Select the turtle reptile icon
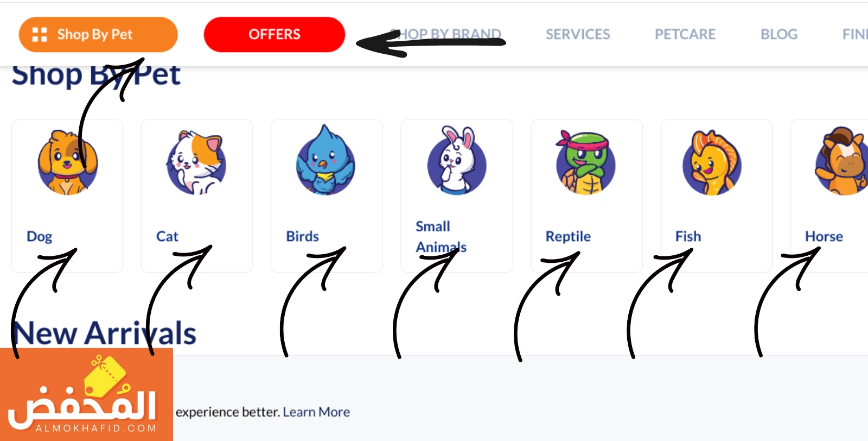The width and height of the screenshot is (868, 441). pos(586,162)
